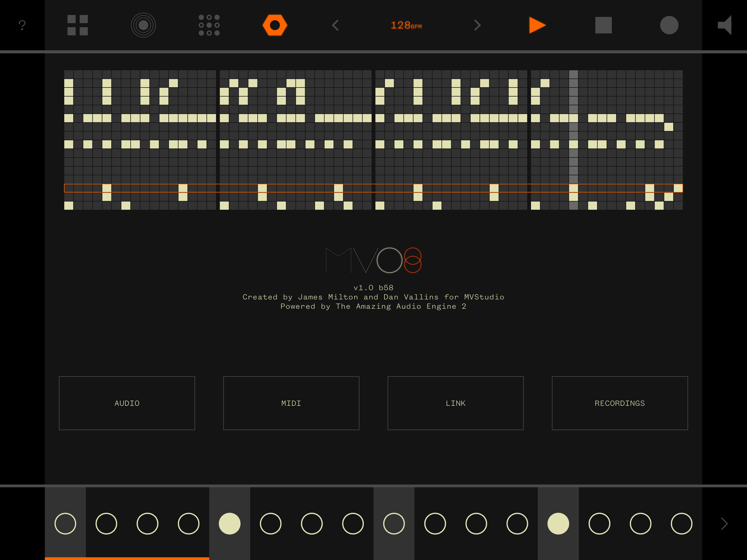747x560 pixels.
Task: Toggle step 6 in the step row
Action: (271, 524)
